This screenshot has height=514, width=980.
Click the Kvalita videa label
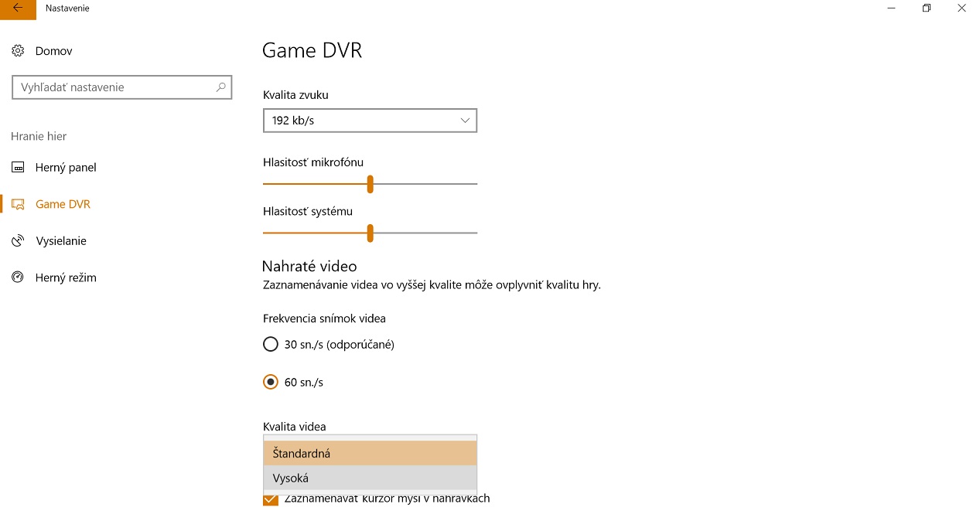point(294,427)
